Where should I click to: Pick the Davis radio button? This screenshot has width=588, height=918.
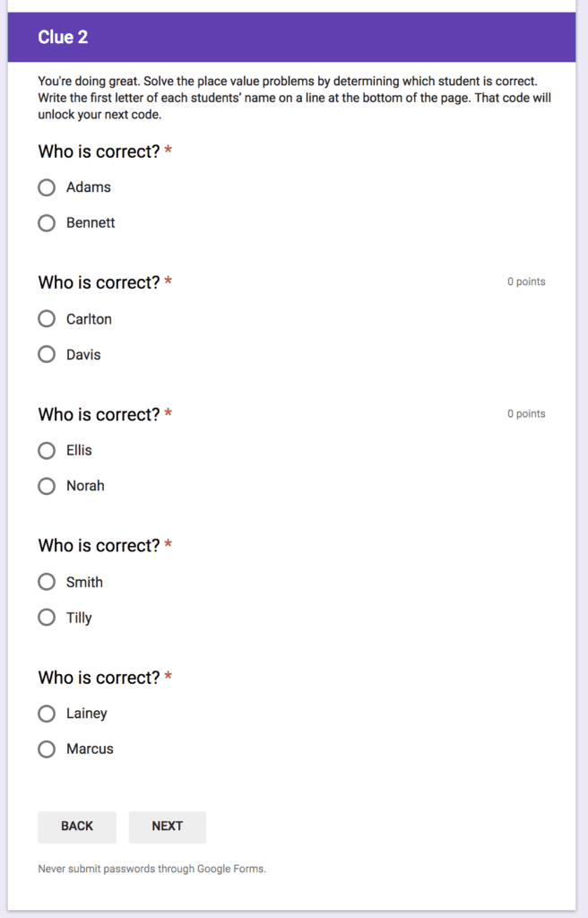coord(47,355)
